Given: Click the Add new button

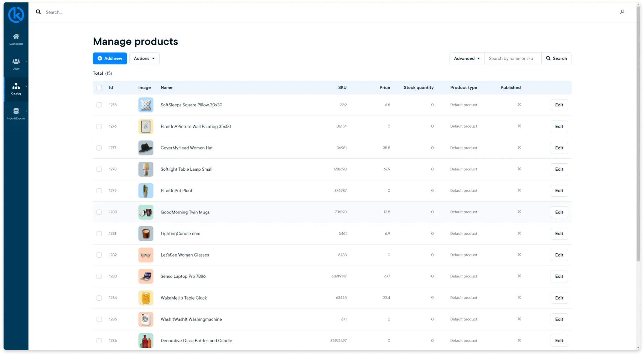Looking at the screenshot, I should click(x=110, y=58).
